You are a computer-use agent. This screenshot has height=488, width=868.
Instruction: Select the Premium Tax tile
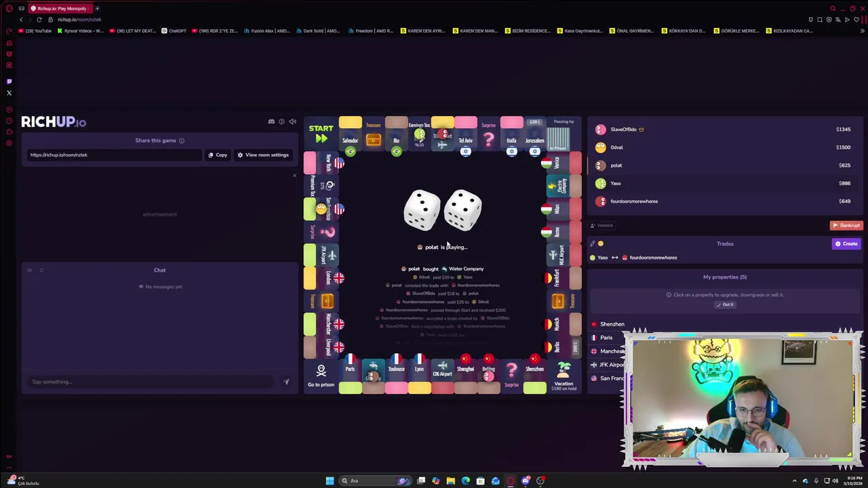(321, 185)
